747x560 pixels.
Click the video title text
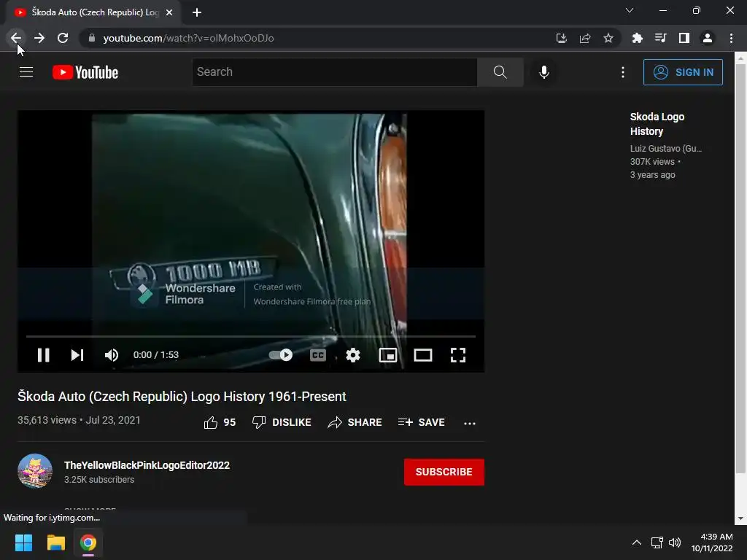click(182, 396)
